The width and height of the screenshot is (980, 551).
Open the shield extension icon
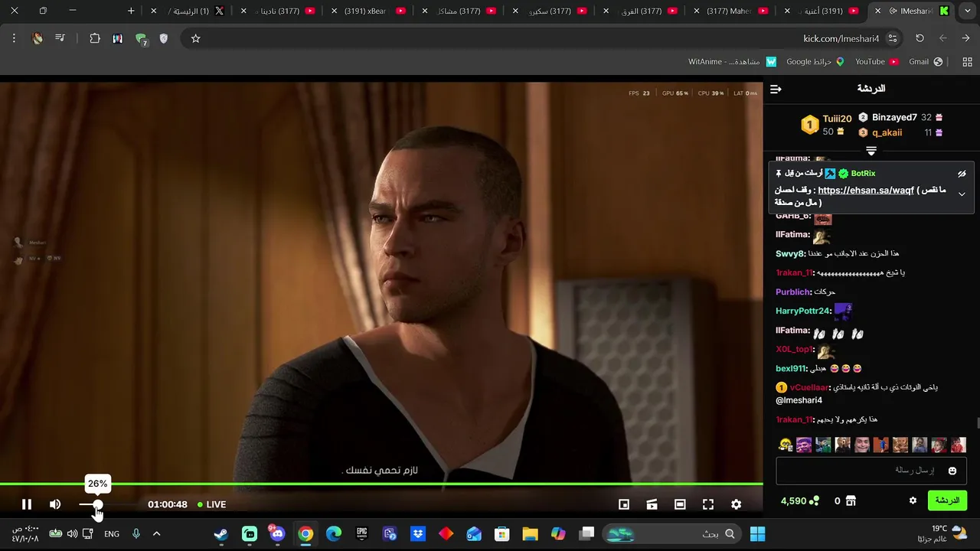[163, 38]
